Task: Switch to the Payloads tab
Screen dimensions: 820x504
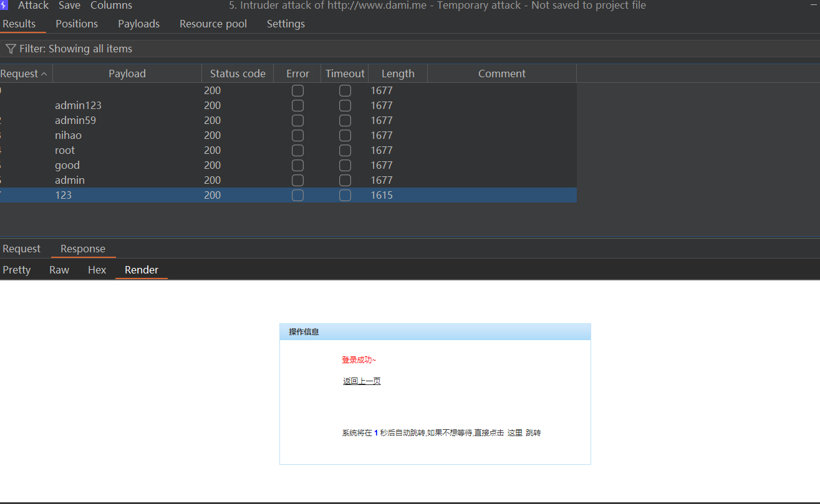Action: click(138, 24)
